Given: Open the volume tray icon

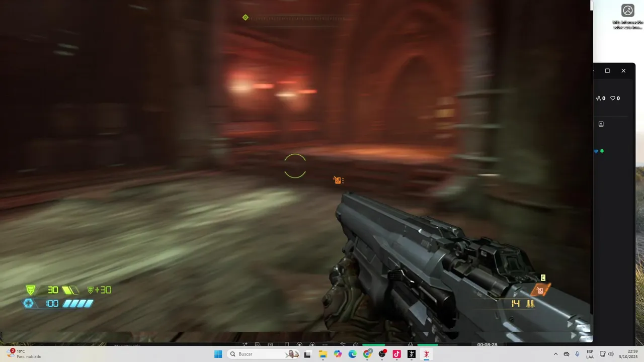Looking at the screenshot, I should (x=611, y=354).
